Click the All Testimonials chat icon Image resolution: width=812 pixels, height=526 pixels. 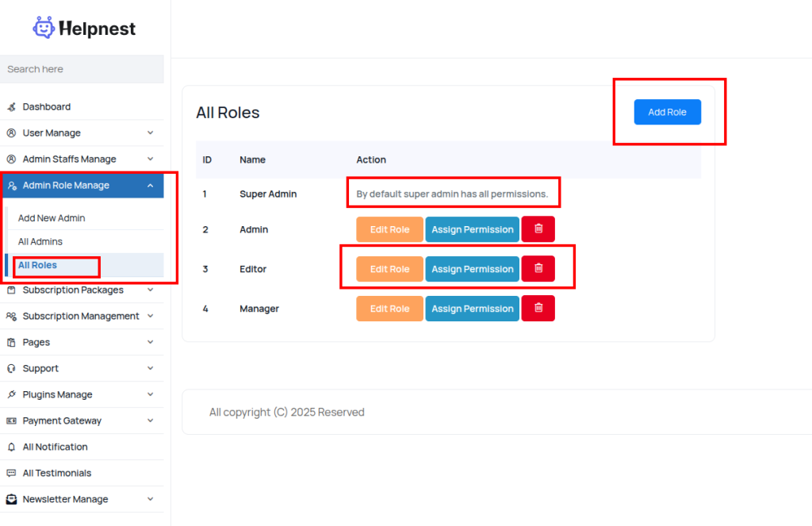click(11, 474)
